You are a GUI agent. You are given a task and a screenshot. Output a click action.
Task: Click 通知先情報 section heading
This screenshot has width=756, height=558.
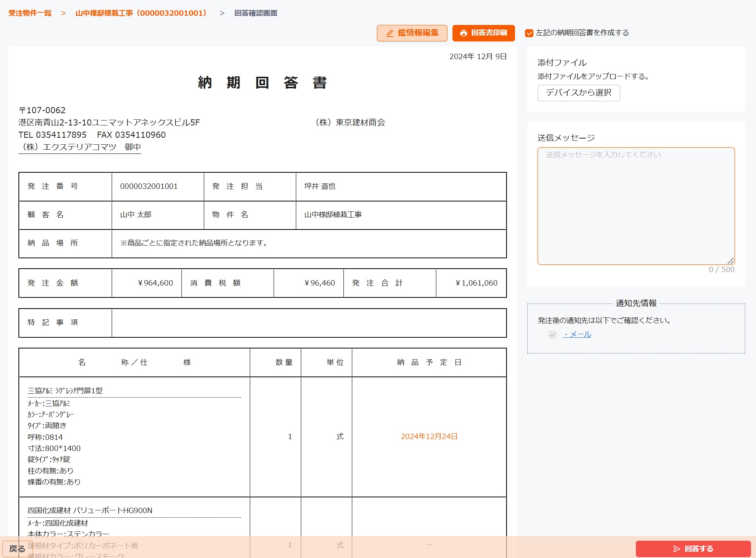(x=636, y=304)
